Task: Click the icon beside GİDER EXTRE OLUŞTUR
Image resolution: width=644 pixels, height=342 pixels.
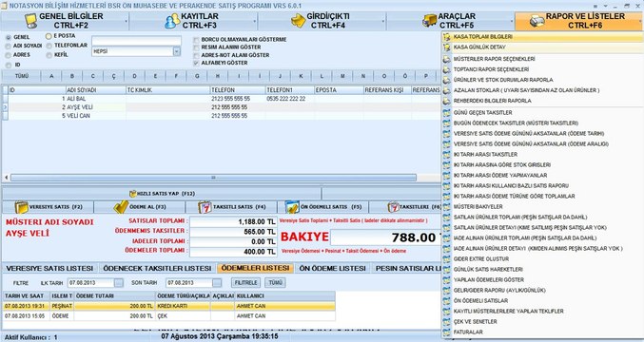Action: point(447,259)
